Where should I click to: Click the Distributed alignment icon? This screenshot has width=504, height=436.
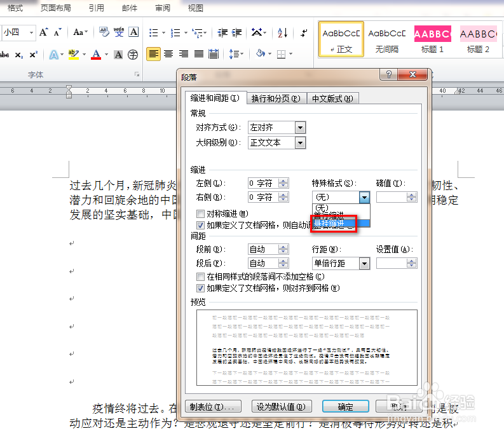[214, 54]
